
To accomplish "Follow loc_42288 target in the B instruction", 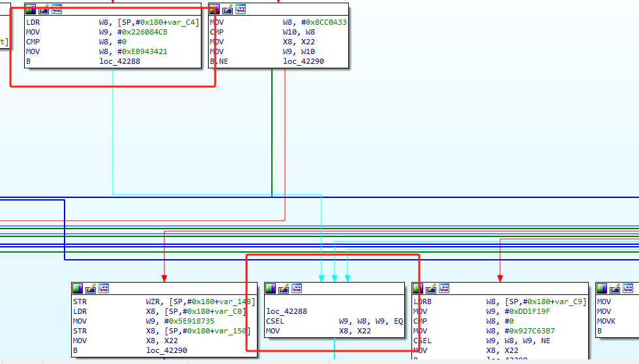I will tap(119, 61).
